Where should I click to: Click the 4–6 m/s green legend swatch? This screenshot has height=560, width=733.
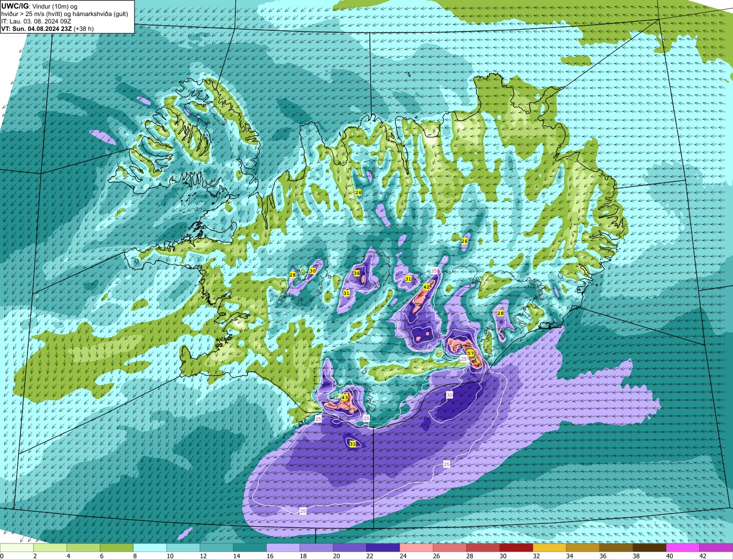point(83,548)
